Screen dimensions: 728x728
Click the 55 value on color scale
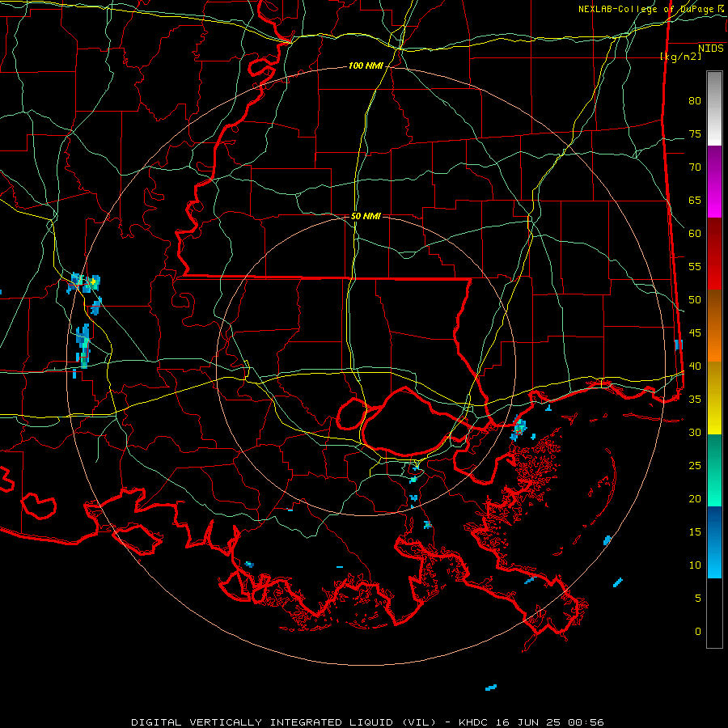pos(695,266)
